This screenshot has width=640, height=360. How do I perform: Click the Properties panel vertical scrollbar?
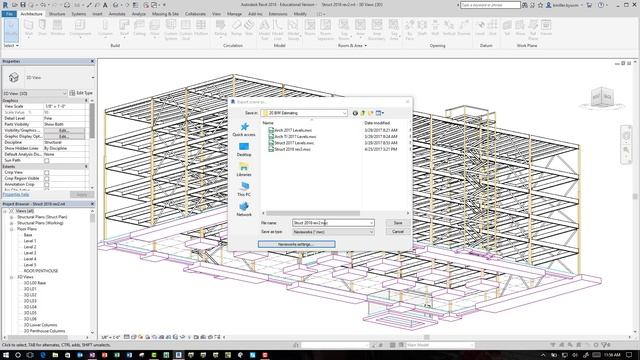click(92, 121)
